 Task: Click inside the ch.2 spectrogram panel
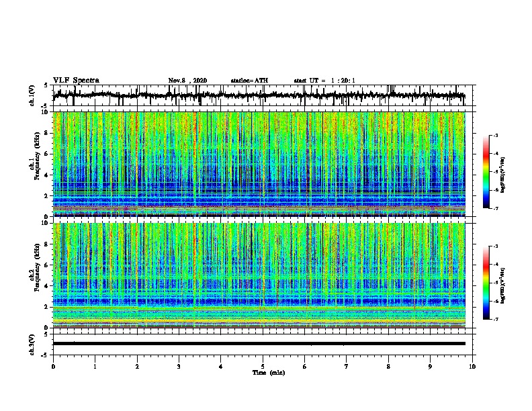pyautogui.click(x=259, y=275)
